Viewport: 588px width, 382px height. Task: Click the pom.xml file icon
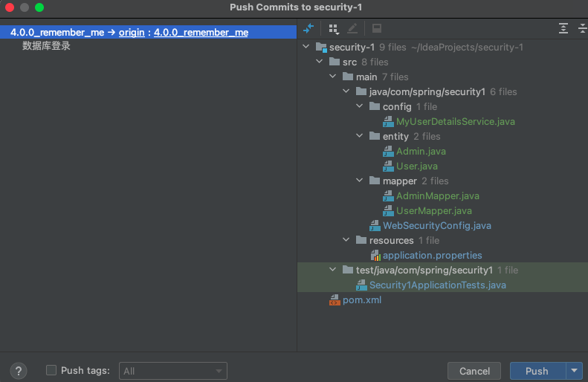click(335, 300)
